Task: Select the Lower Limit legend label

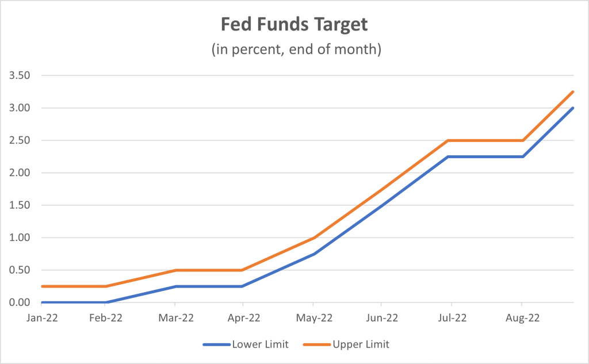Action: pos(259,345)
